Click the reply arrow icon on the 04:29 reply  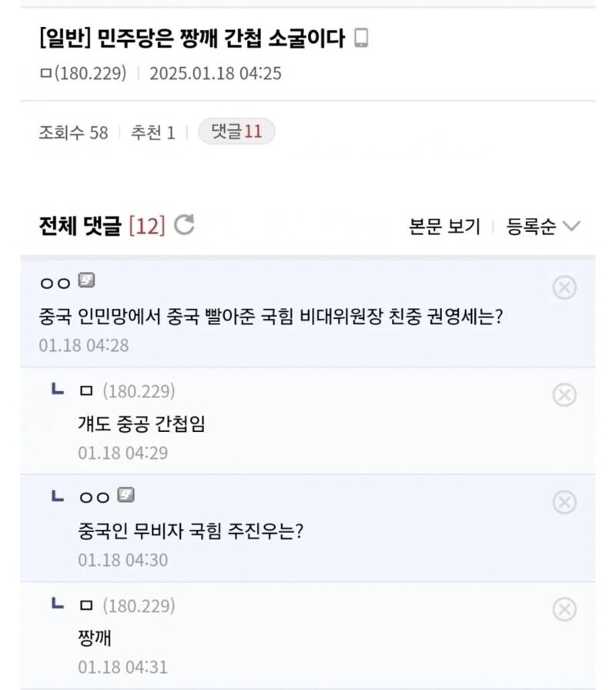[57, 390]
